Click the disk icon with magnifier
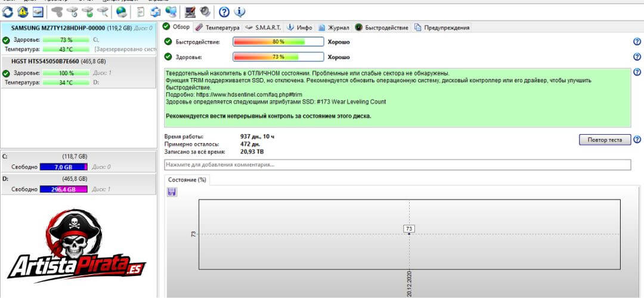The width and height of the screenshot is (644, 298). point(103,12)
